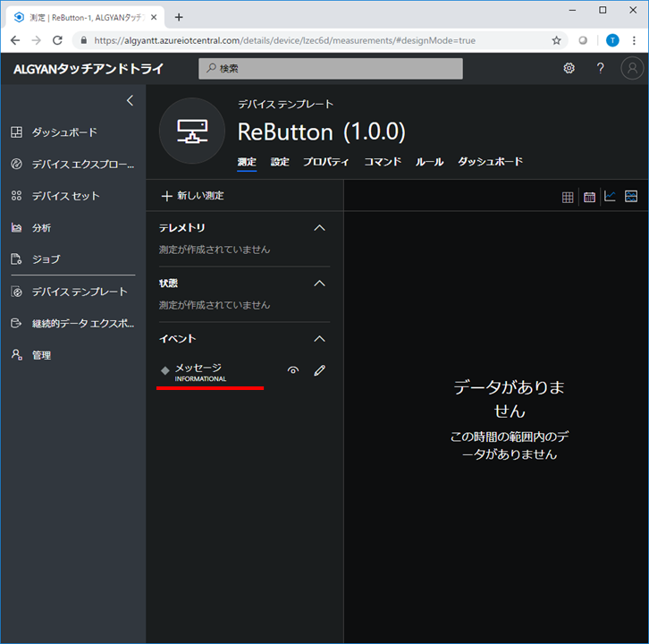The image size is (649, 644).
Task: Click the 検索 search box
Action: coord(330,68)
